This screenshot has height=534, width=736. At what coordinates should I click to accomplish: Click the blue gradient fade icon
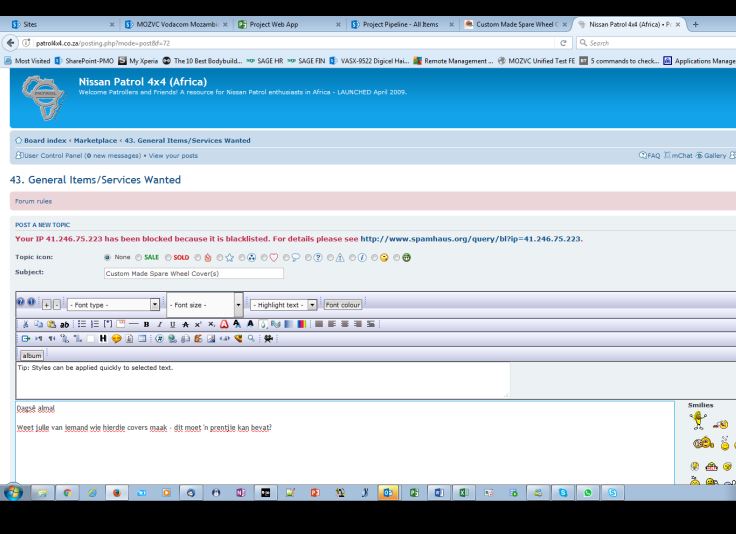click(x=288, y=324)
